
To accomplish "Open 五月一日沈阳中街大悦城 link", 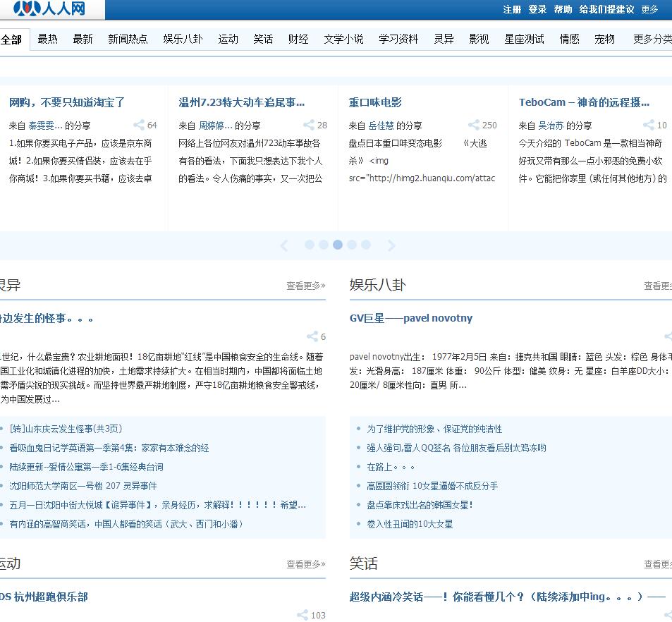I will pyautogui.click(x=157, y=505).
